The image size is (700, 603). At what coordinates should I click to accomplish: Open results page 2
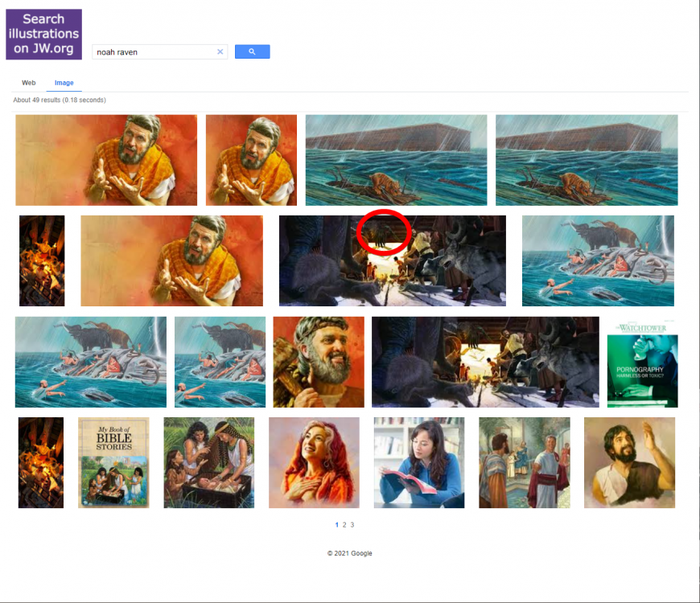pyautogui.click(x=344, y=524)
